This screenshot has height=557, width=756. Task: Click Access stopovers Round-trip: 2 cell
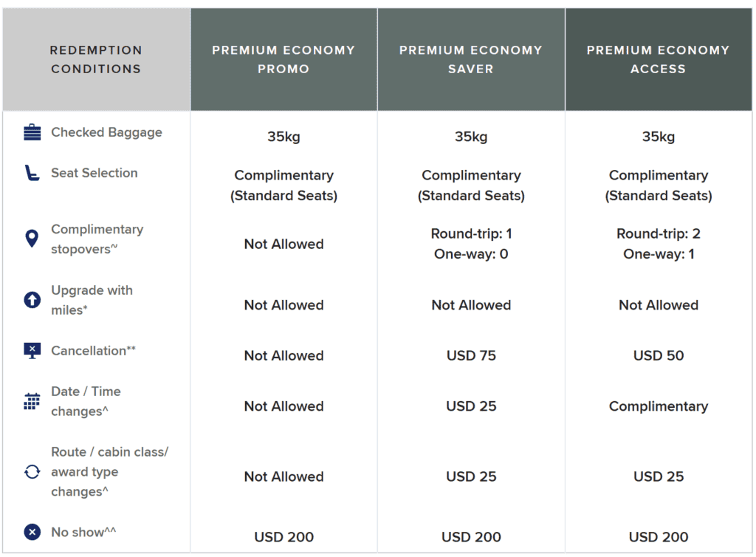(659, 234)
